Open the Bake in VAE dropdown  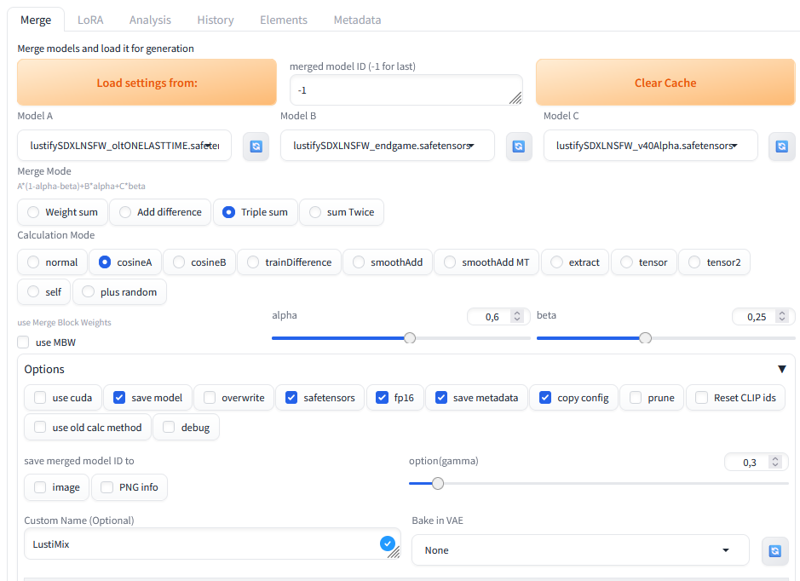(x=580, y=550)
